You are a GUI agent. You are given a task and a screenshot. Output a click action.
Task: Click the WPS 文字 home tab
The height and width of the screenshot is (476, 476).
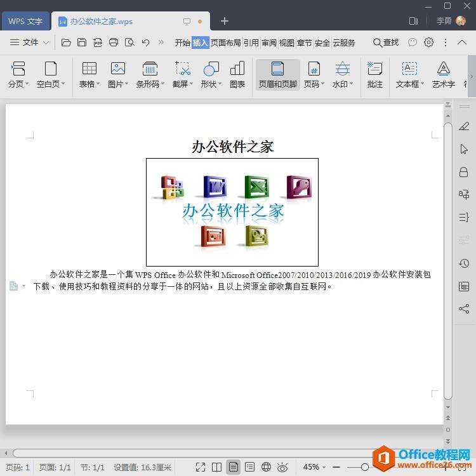25,21
